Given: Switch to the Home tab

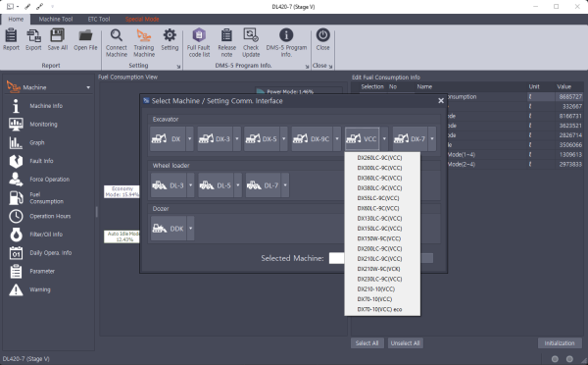Looking at the screenshot, I should [x=16, y=20].
